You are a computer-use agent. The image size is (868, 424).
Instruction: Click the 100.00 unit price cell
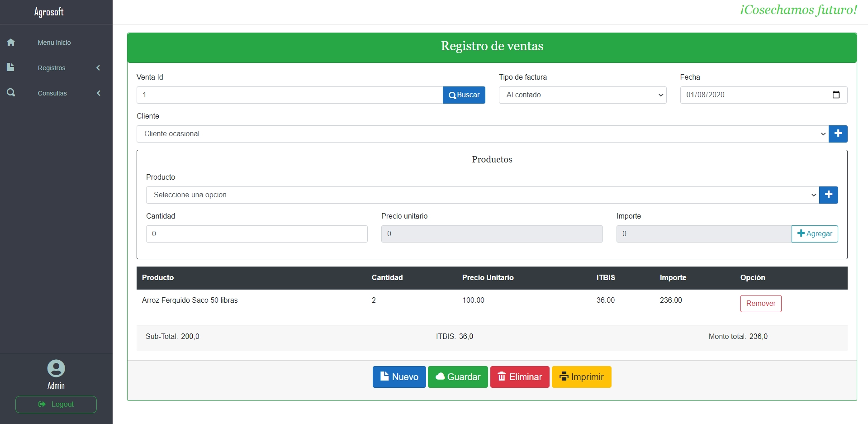[x=473, y=300]
